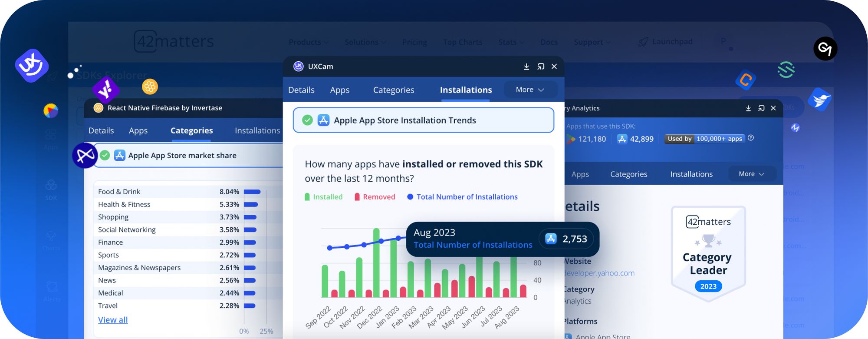This screenshot has width=868, height=339.
Task: Open SDK section in left sidebar
Action: point(51,190)
